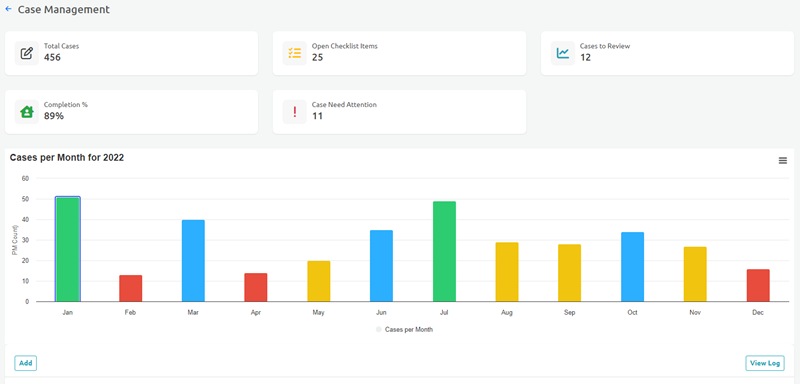Open the View Log button
This screenshot has width=800, height=384.
pyautogui.click(x=765, y=364)
